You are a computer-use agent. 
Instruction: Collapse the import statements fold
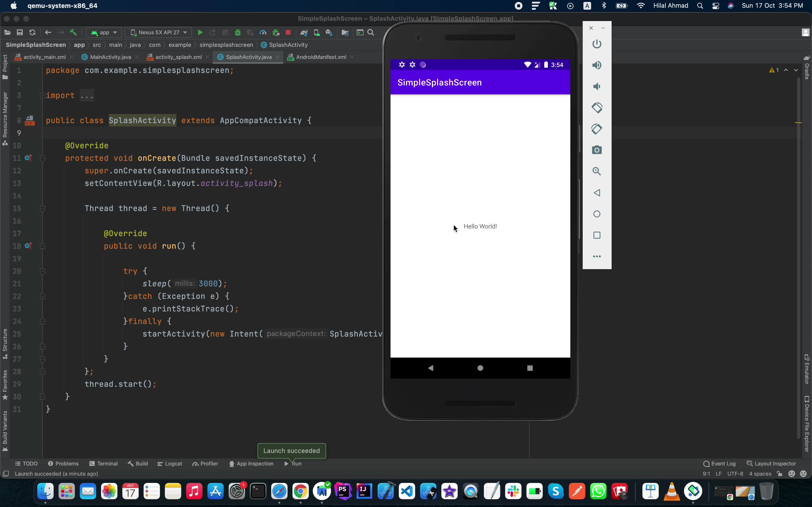(42, 96)
